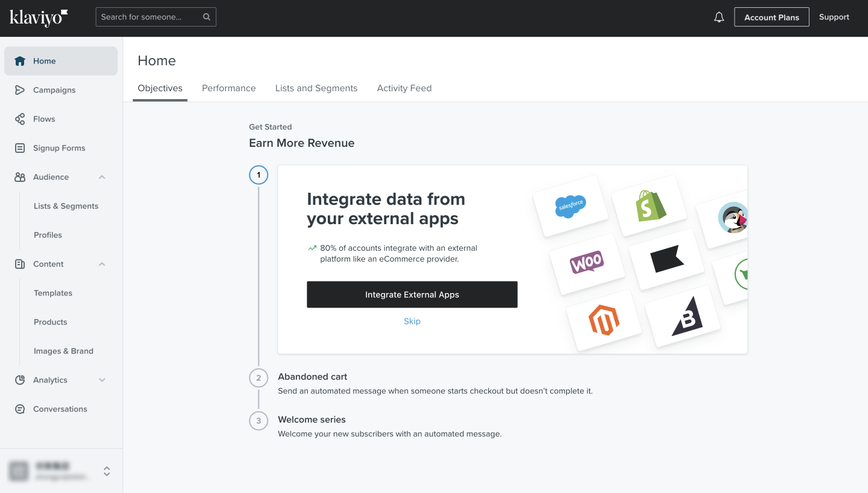The width and height of the screenshot is (868, 493).
Task: Click the Conversations chat icon
Action: pyautogui.click(x=20, y=409)
